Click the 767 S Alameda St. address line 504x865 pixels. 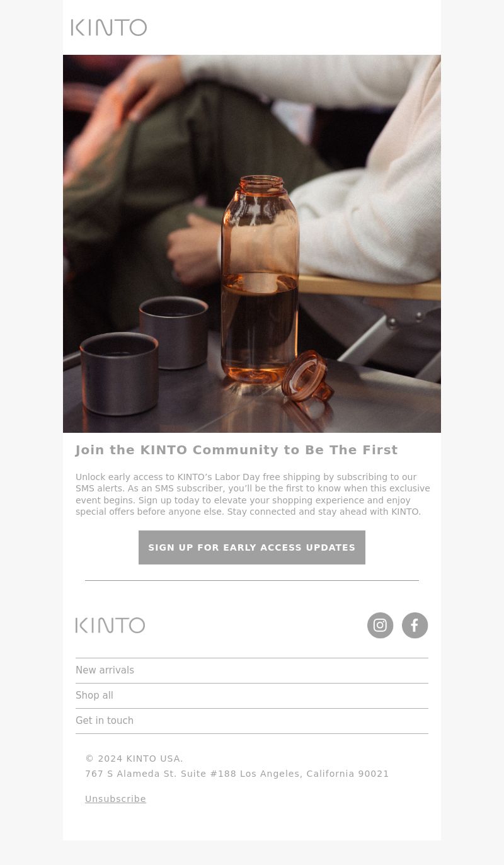[237, 774]
